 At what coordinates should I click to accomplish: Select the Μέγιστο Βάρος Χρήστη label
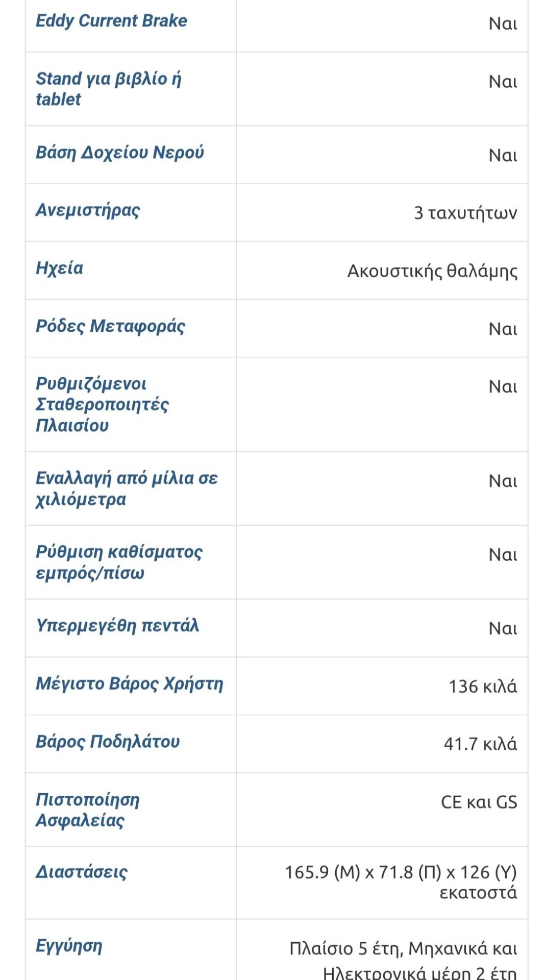[x=129, y=684]
